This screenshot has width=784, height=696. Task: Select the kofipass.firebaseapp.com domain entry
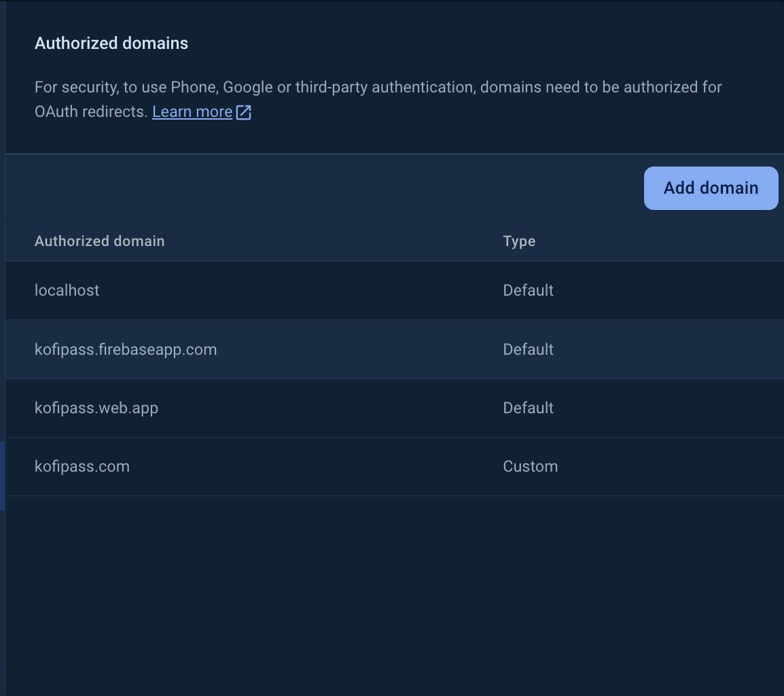[126, 349]
